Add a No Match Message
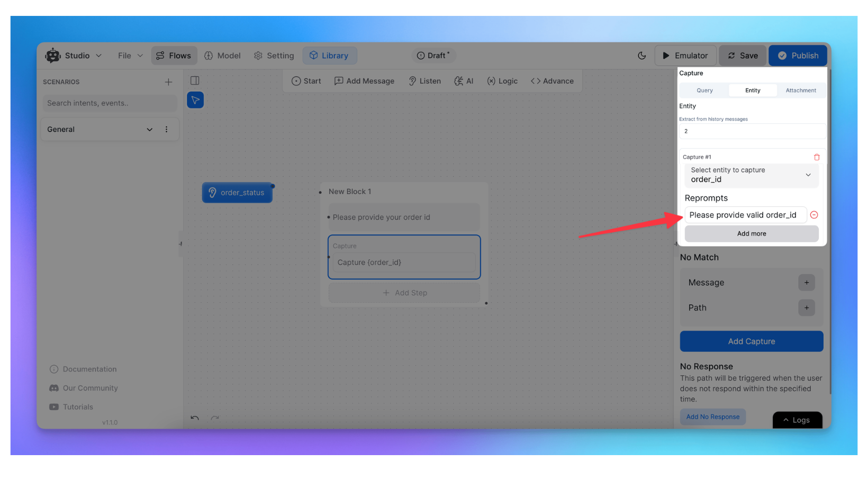 coord(807,283)
